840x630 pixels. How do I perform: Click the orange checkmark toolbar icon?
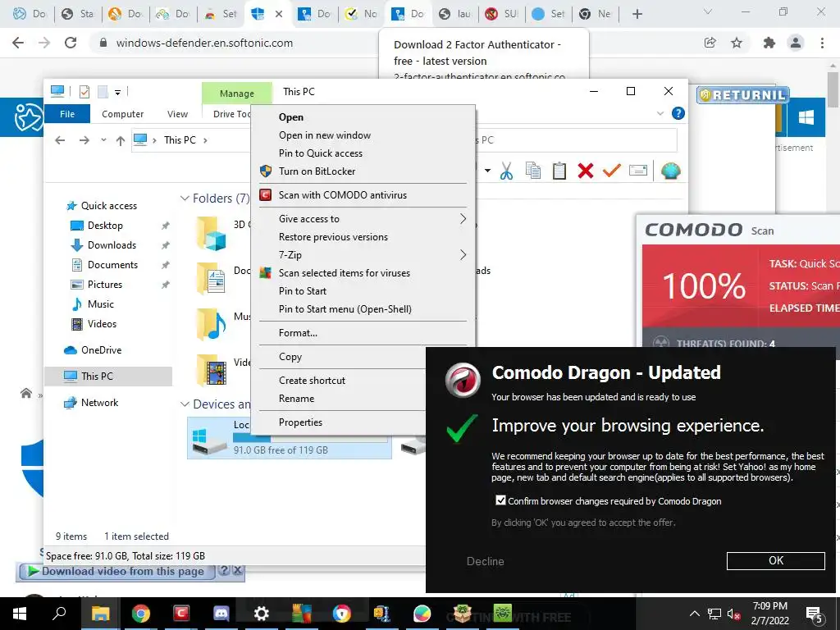(612, 171)
